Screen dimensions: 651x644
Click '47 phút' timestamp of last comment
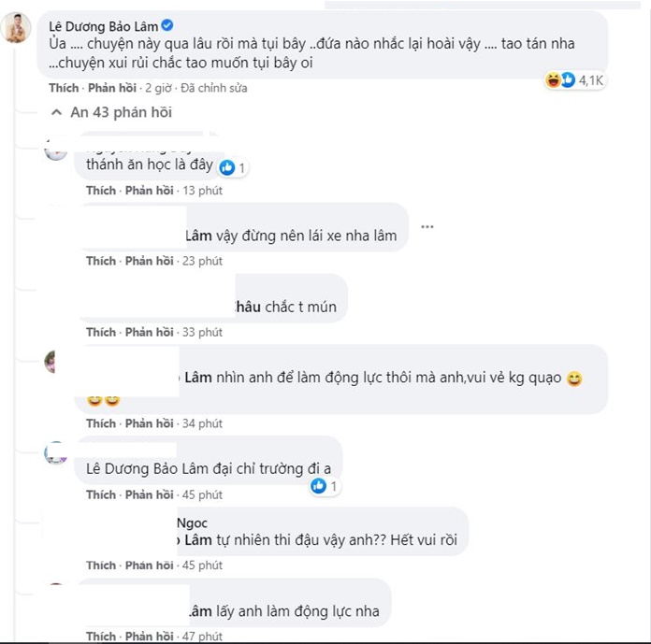click(202, 637)
